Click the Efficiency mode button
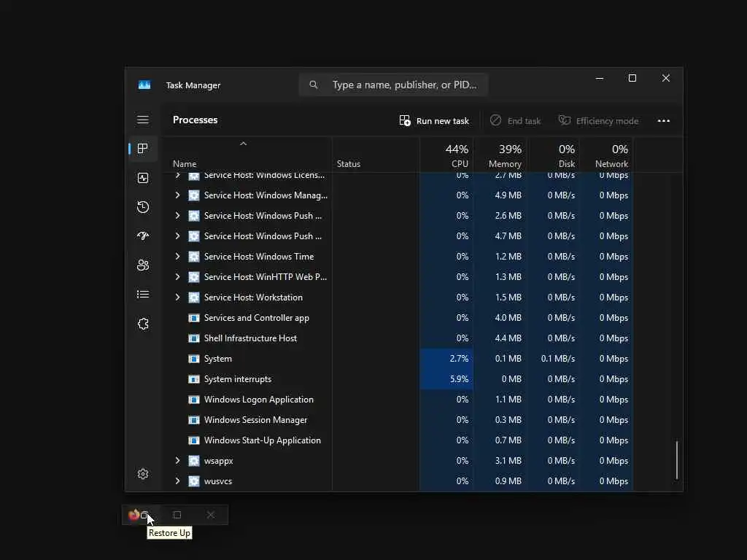The image size is (747, 560). tap(598, 121)
